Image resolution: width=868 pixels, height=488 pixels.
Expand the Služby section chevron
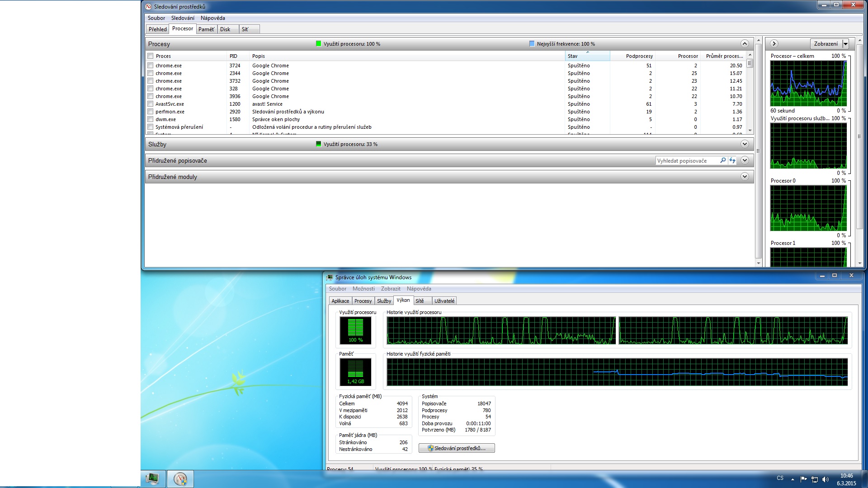click(745, 144)
